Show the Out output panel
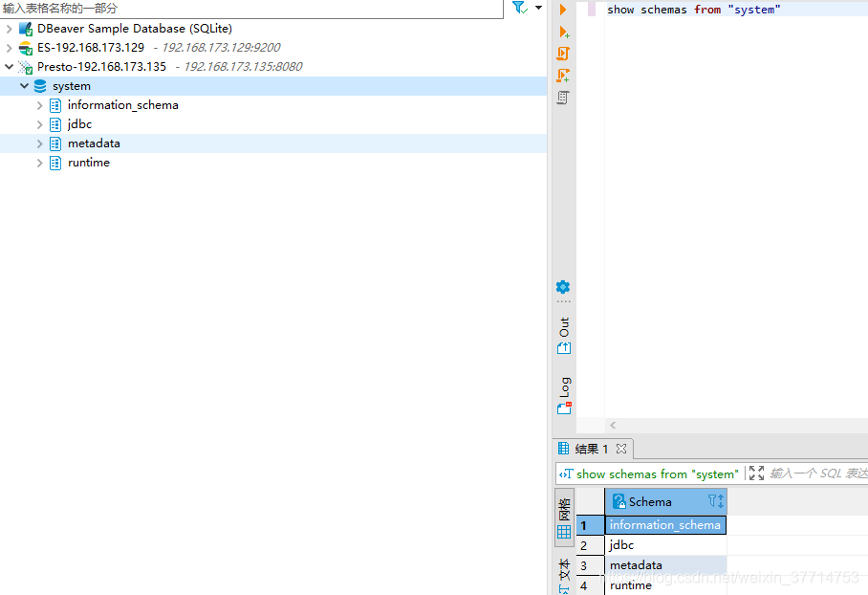This screenshot has height=595, width=868. pyautogui.click(x=564, y=336)
